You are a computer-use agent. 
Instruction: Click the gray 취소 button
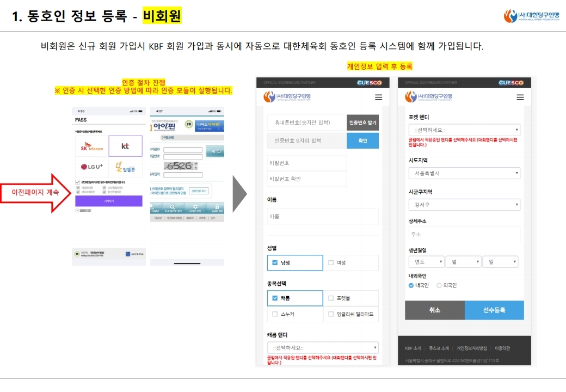[435, 310]
